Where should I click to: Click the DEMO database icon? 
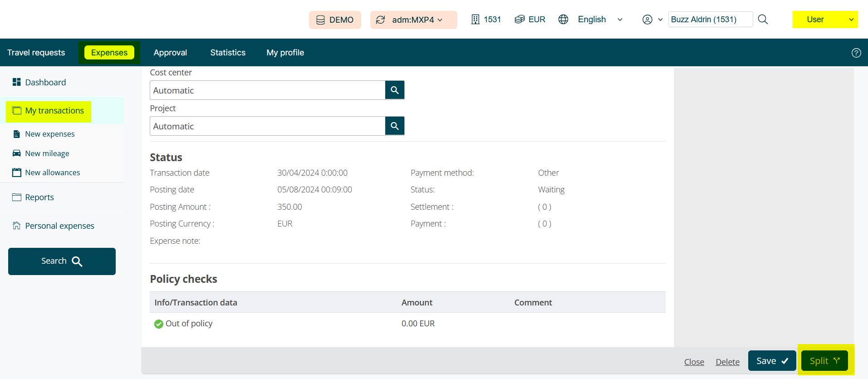tap(320, 20)
